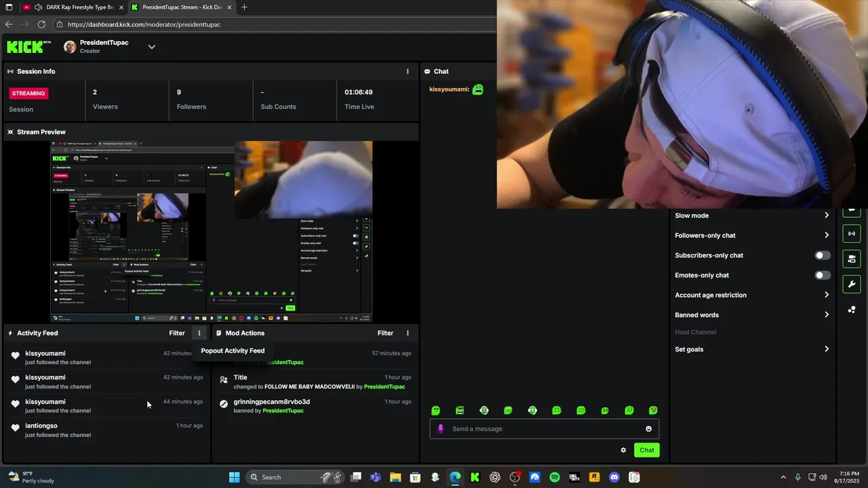Click the Activity Feed three-dot menu button

(x=199, y=333)
